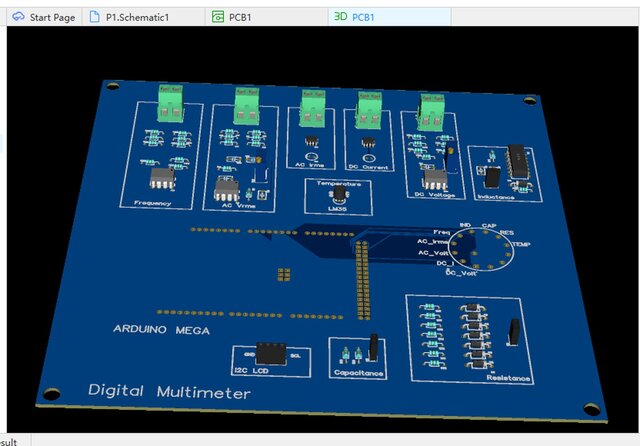This screenshot has width=640, height=446.
Task: Click the Arduino double-row pin header
Action: pos(362,280)
